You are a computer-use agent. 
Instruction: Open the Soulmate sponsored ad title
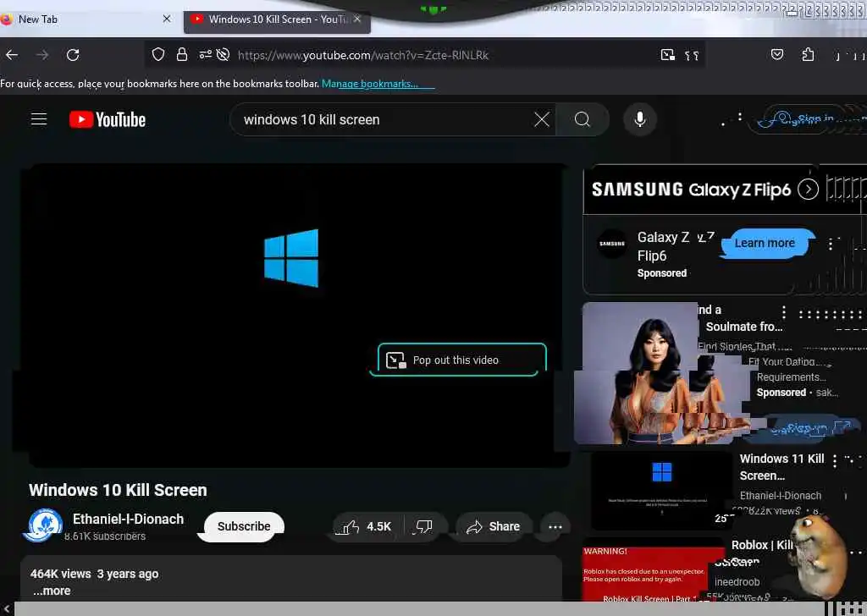tap(741, 318)
